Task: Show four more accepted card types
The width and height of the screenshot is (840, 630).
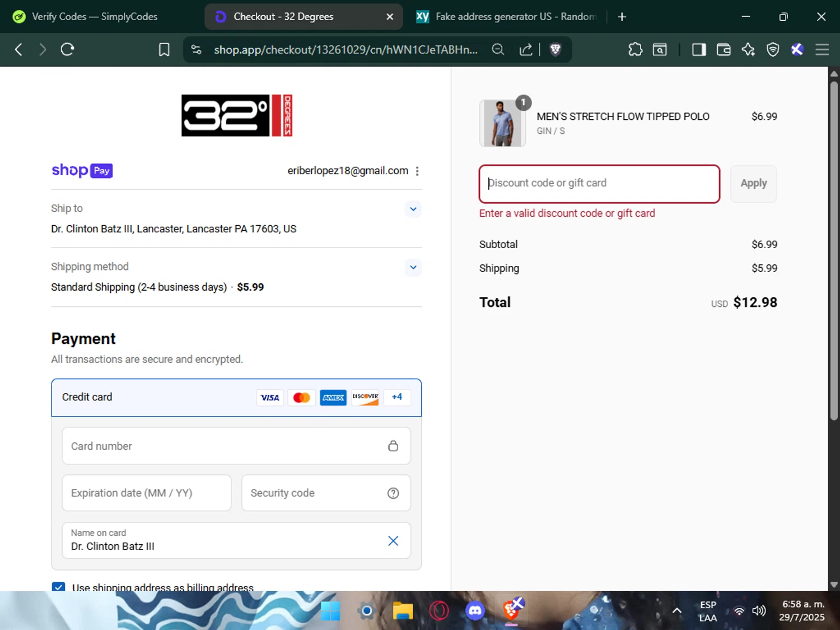Action: [x=396, y=397]
